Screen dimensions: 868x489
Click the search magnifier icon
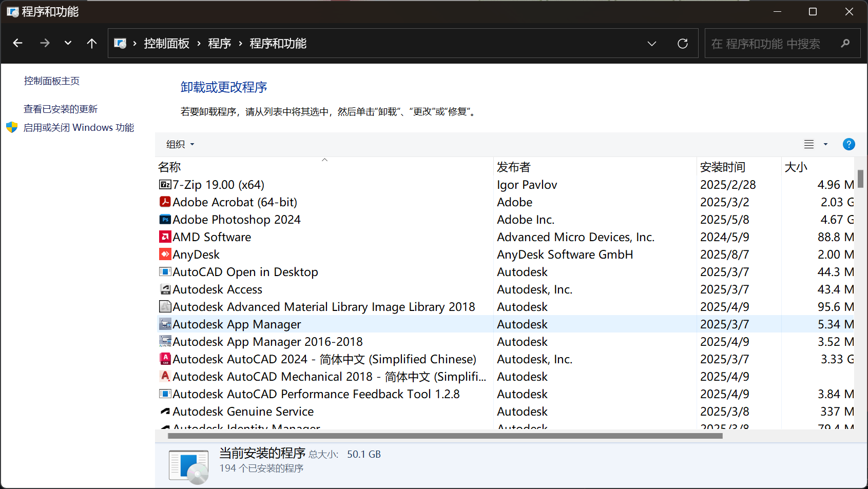(845, 44)
